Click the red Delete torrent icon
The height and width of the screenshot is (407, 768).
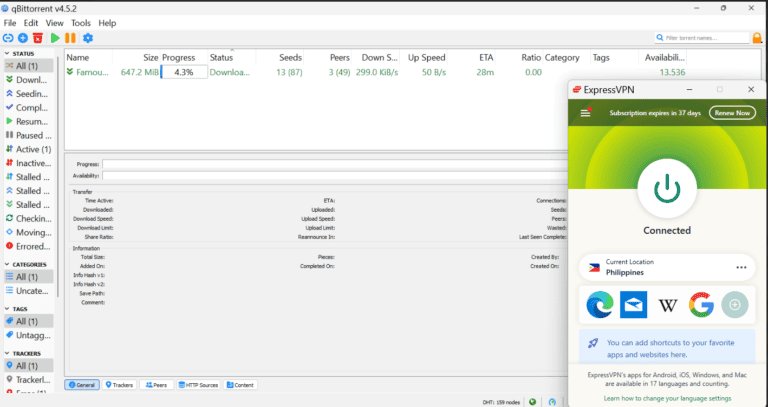tap(38, 38)
